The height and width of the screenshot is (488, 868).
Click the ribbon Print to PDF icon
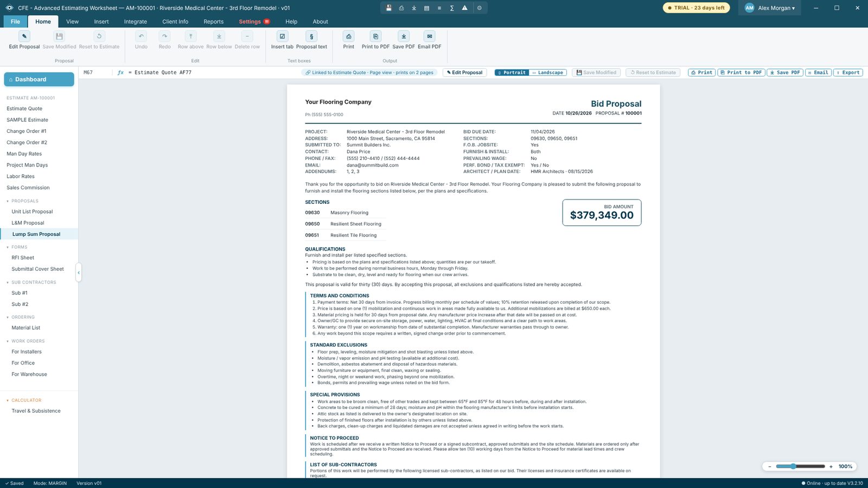[375, 36]
